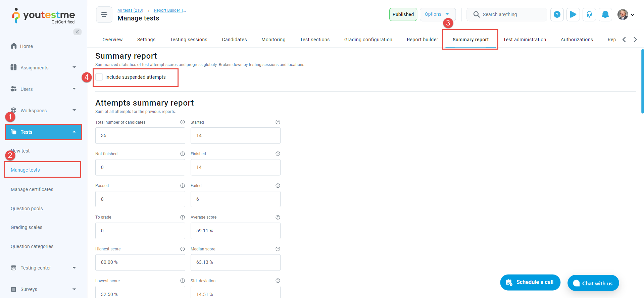
Task: Click help icon next to Highest score
Action: 183,249
